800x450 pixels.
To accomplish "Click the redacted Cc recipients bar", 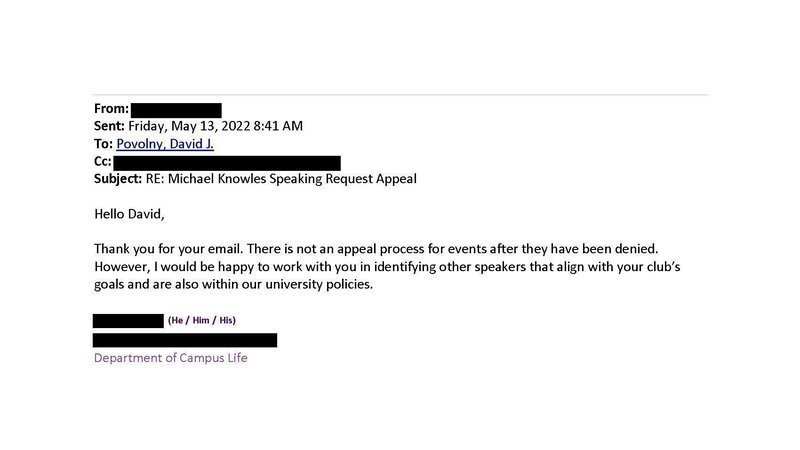I will click(227, 162).
